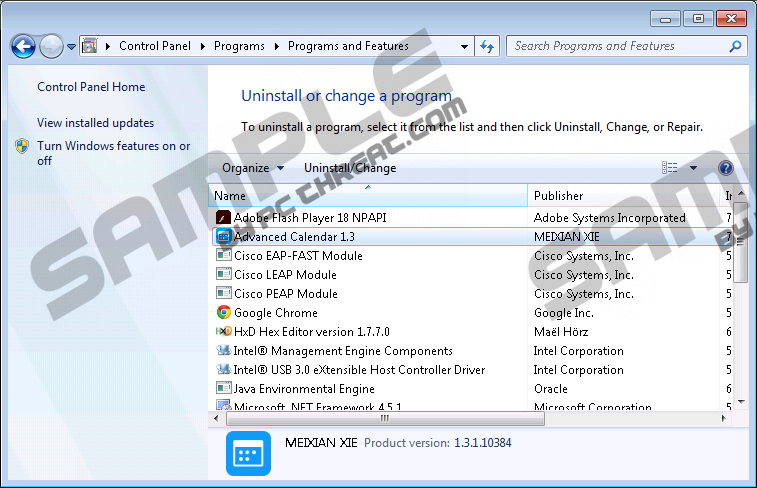Click the vertical scrollbar down arrow
This screenshot has height=488, width=757.
[741, 402]
